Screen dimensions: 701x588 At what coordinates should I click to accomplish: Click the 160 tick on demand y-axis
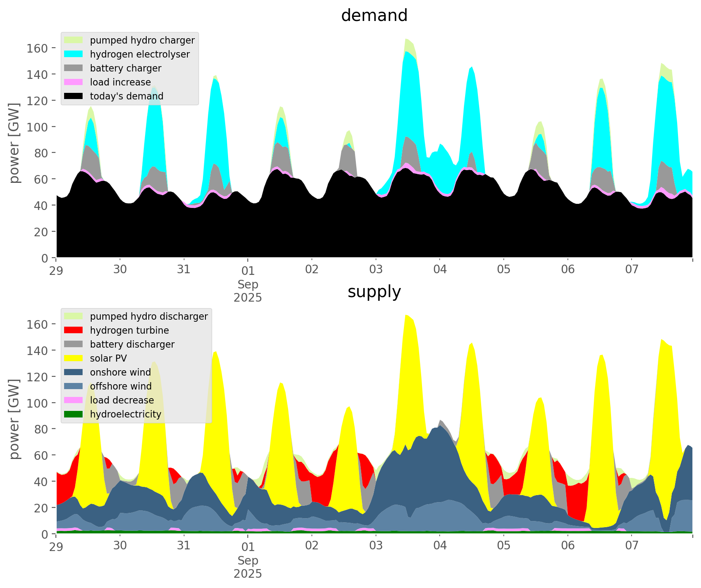coord(37,48)
